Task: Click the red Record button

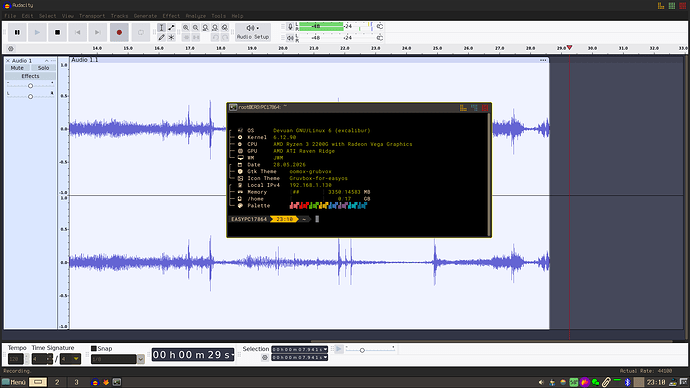Action: pos(119,33)
